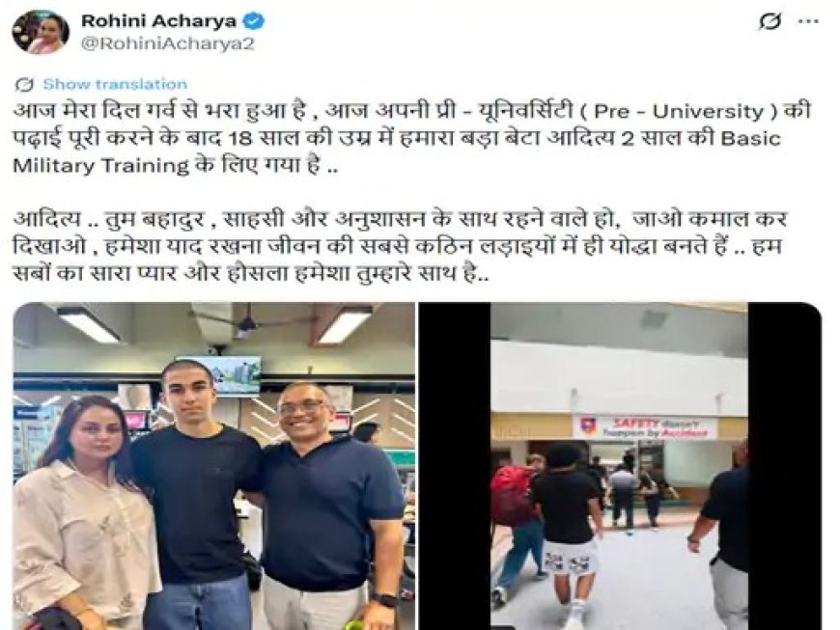Screen dimensions: 840x630
Task: Click the blue verified badge
Action: click(253, 21)
